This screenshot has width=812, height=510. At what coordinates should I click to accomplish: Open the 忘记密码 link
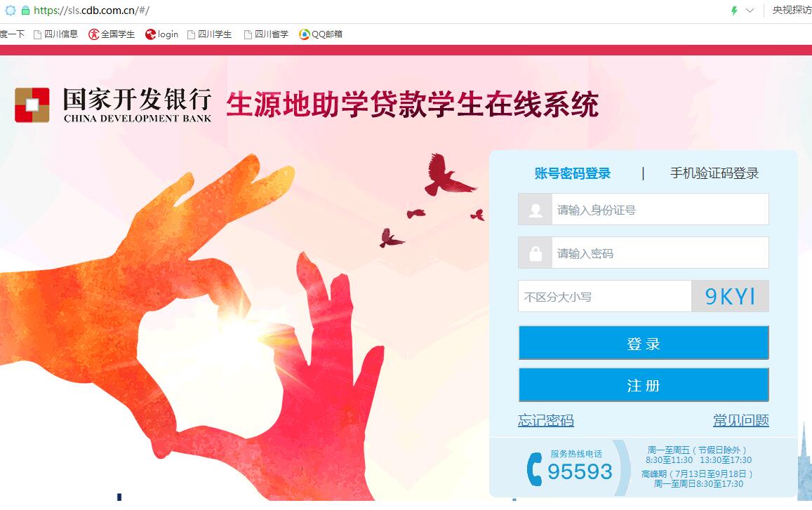[x=546, y=420]
